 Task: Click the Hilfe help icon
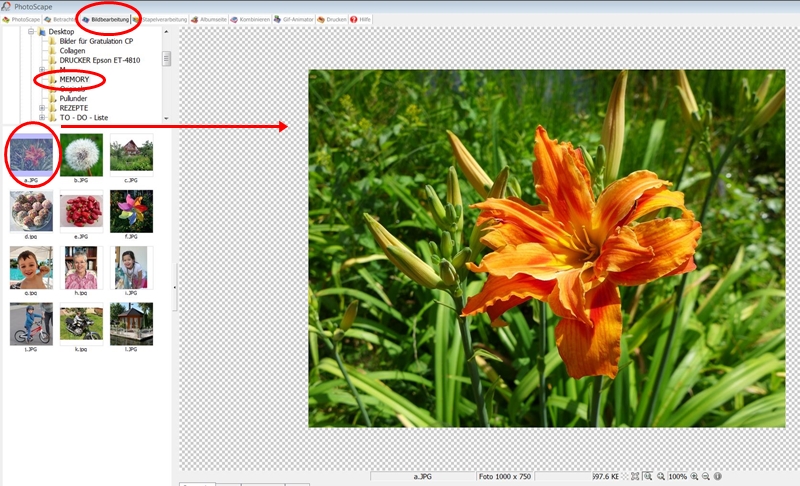click(354, 19)
